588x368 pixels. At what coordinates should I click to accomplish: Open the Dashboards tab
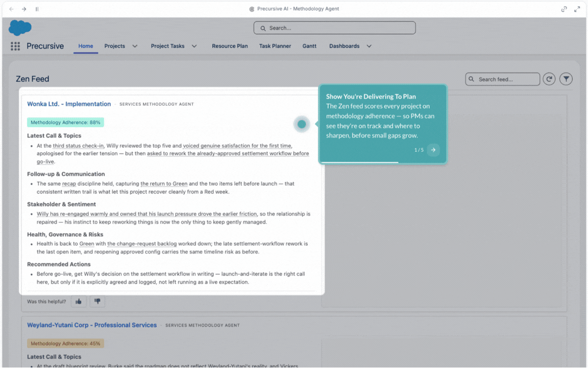pyautogui.click(x=344, y=46)
